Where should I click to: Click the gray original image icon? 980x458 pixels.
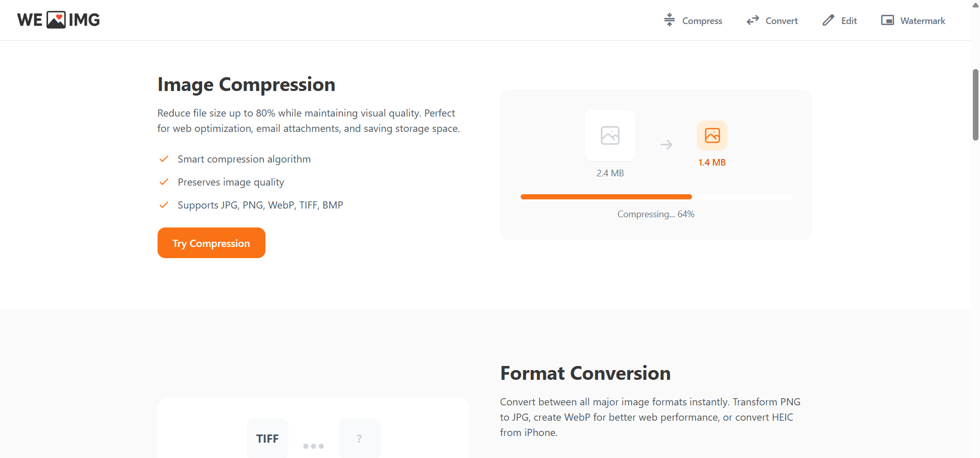[x=610, y=135]
